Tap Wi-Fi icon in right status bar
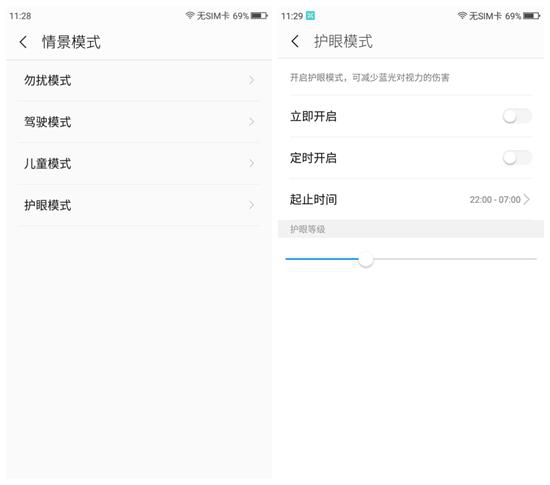Image resolution: width=550 pixels, height=485 pixels. (x=462, y=15)
